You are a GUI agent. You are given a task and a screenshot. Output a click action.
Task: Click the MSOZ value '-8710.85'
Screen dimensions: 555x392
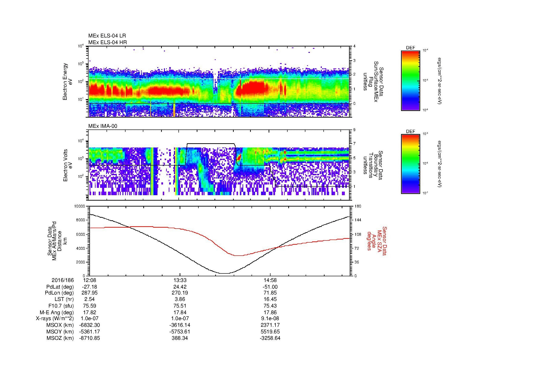89,338
